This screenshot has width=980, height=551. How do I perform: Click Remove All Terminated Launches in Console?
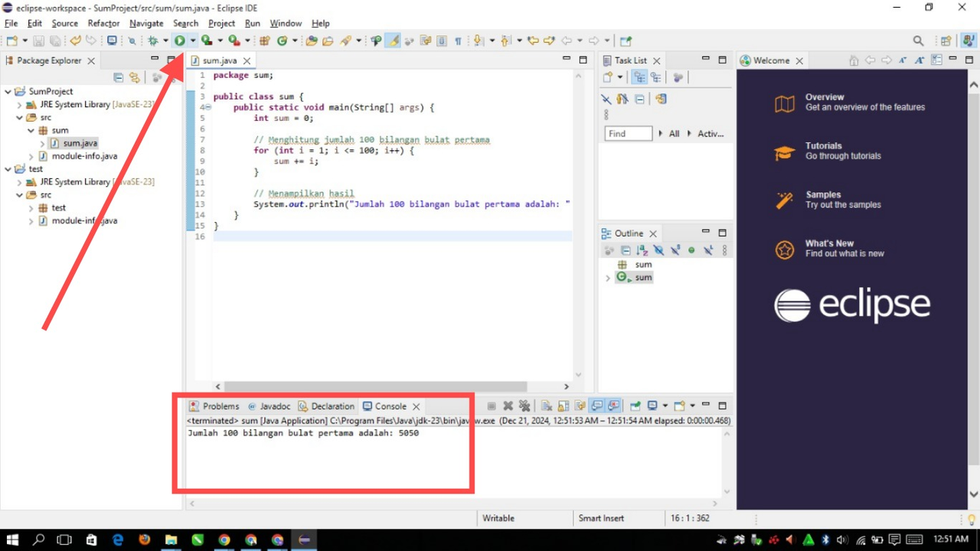[524, 406]
